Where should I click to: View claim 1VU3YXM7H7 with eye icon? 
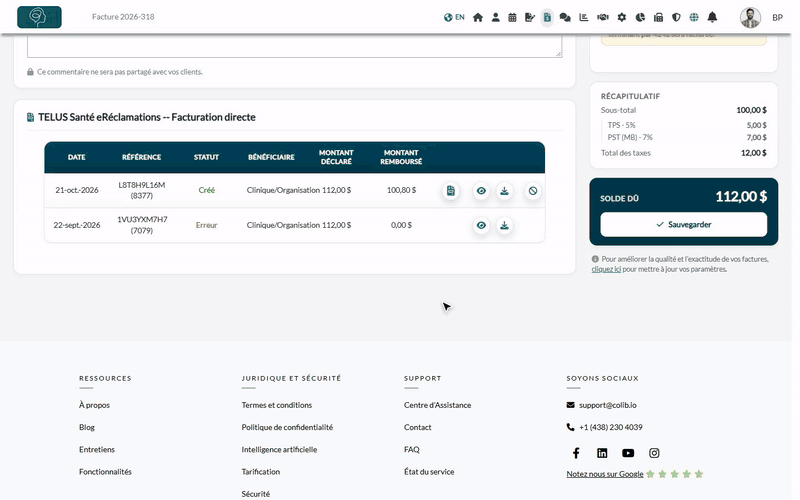[x=481, y=225]
